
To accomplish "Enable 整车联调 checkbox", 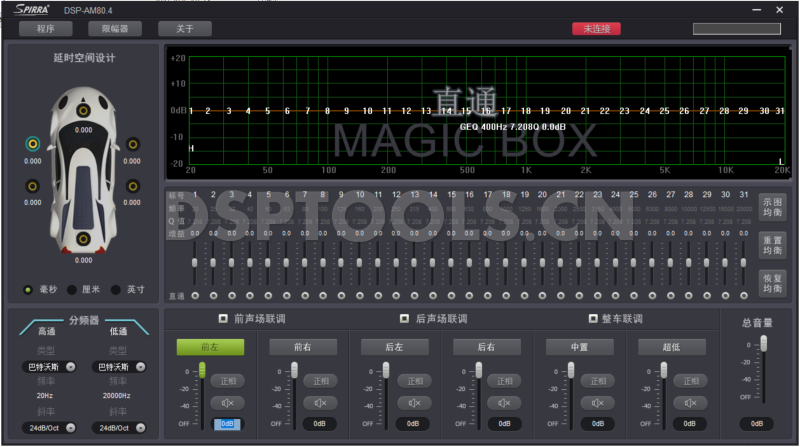I will (x=592, y=318).
